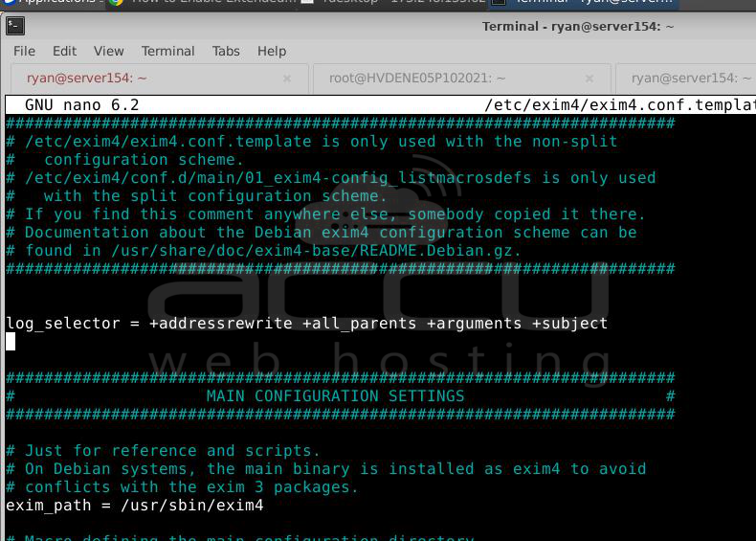Image resolution: width=756 pixels, height=541 pixels.
Task: Place the cursor on the log_selector line
Action: click(306, 324)
